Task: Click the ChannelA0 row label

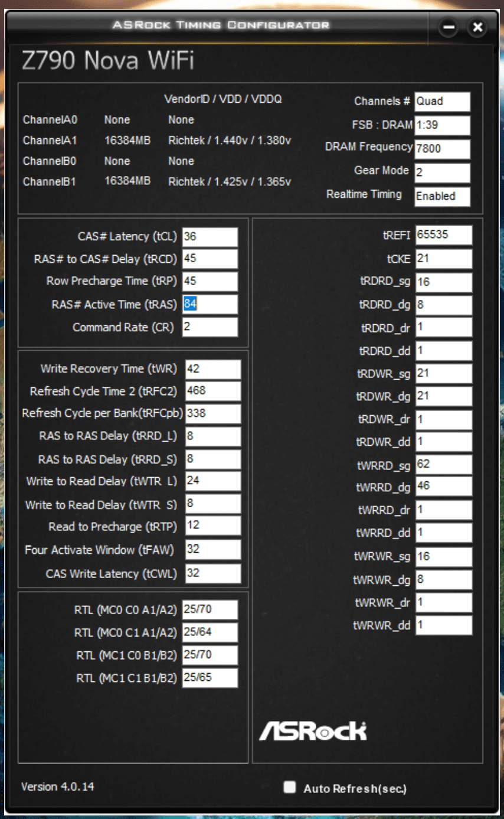Action: click(x=50, y=119)
